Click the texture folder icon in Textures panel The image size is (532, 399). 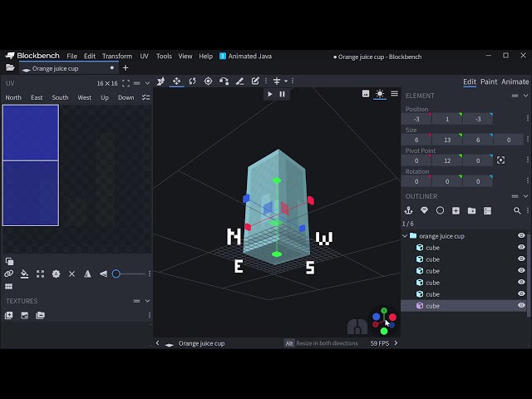40,316
